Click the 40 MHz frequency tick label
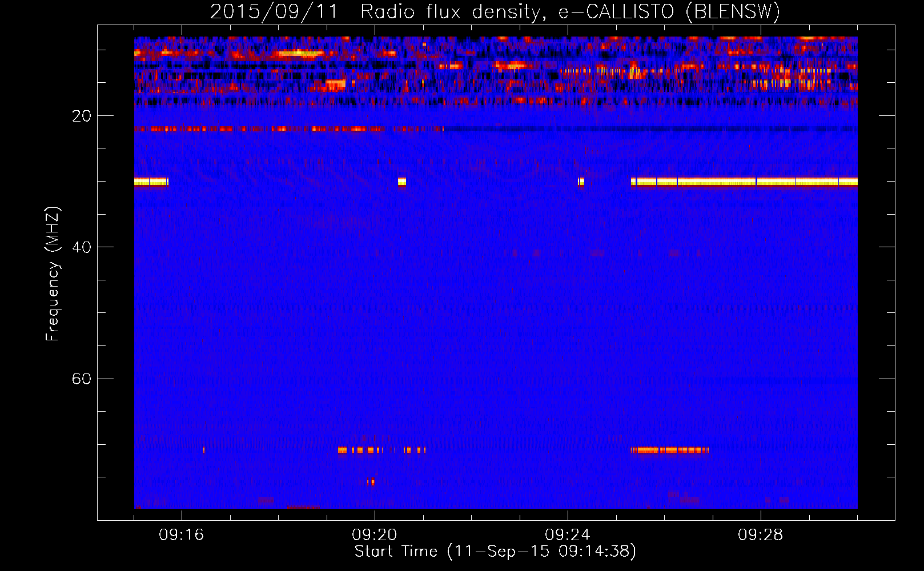The width and height of the screenshot is (924, 571). (82, 247)
